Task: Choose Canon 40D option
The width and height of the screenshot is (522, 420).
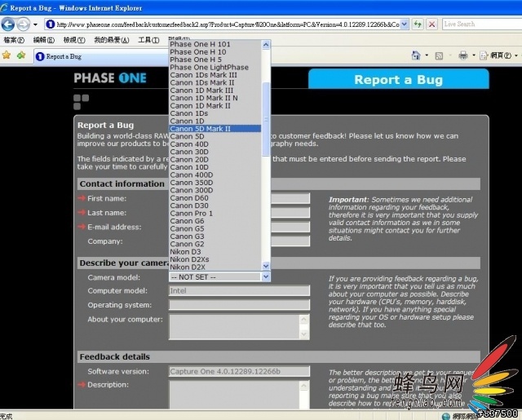Action: point(215,144)
